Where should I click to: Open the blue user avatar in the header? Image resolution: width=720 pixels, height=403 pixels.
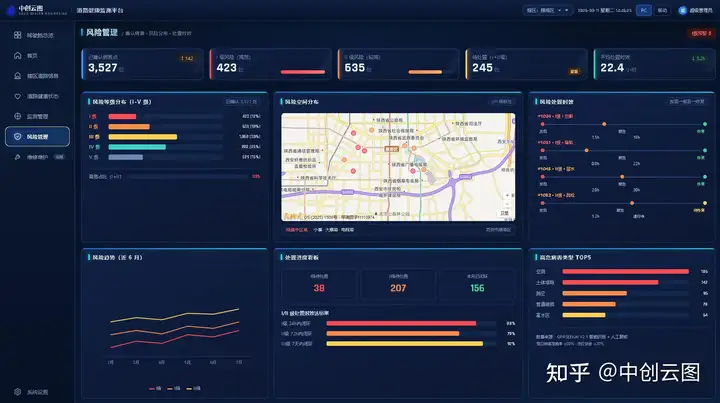coord(682,10)
